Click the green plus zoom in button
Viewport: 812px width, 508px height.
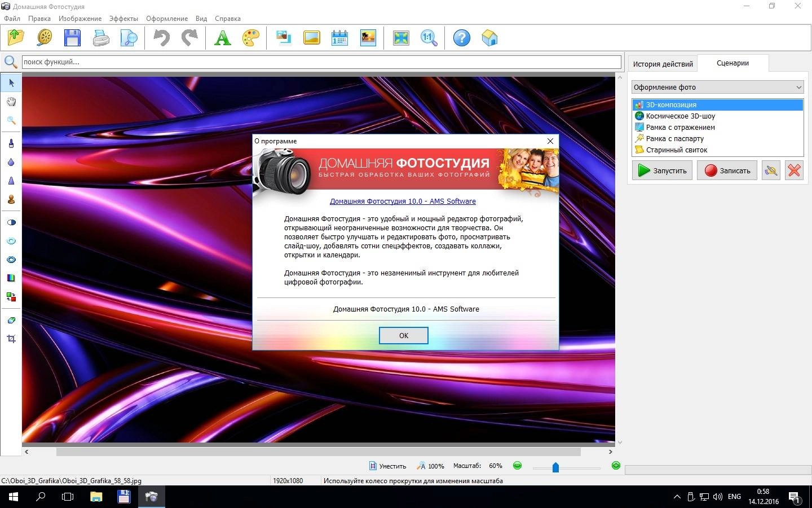click(616, 466)
